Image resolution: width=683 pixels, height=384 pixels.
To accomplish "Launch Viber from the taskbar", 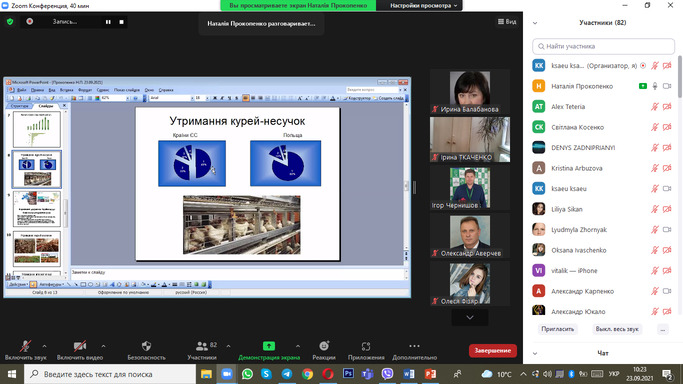I will tap(387, 374).
